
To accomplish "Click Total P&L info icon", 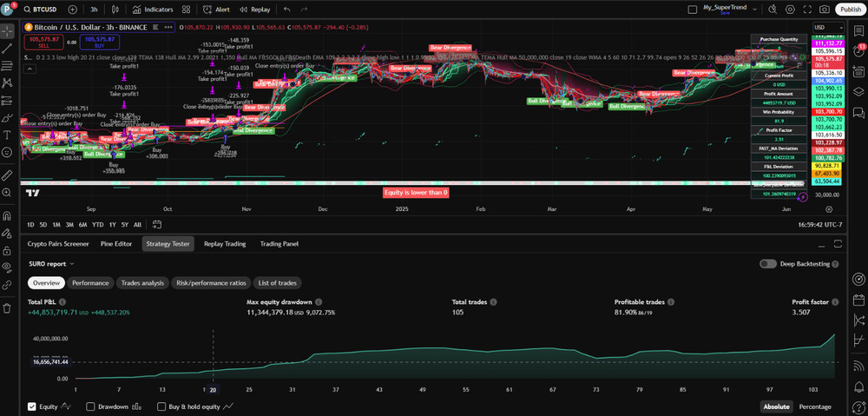I will (62, 302).
